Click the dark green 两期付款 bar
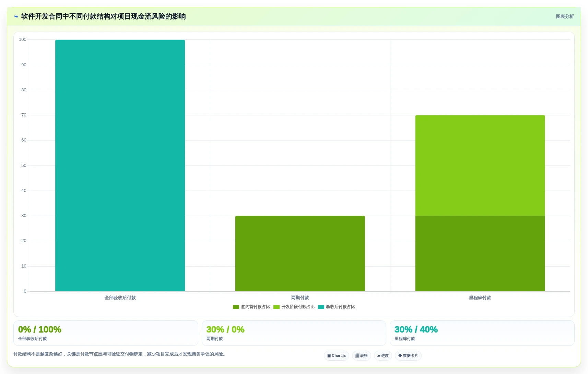 tap(300, 253)
